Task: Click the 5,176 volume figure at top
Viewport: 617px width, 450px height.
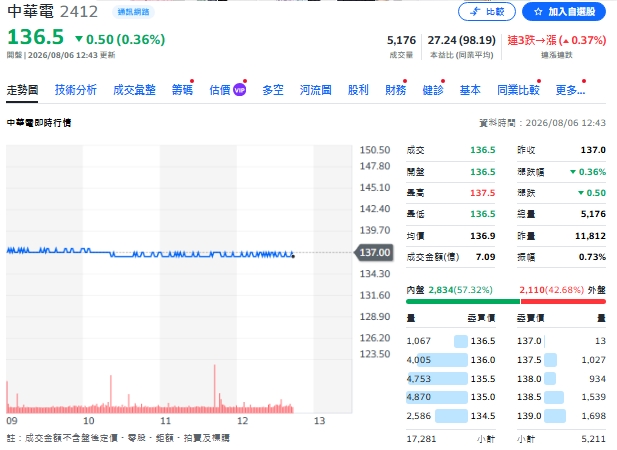Action: [401, 40]
